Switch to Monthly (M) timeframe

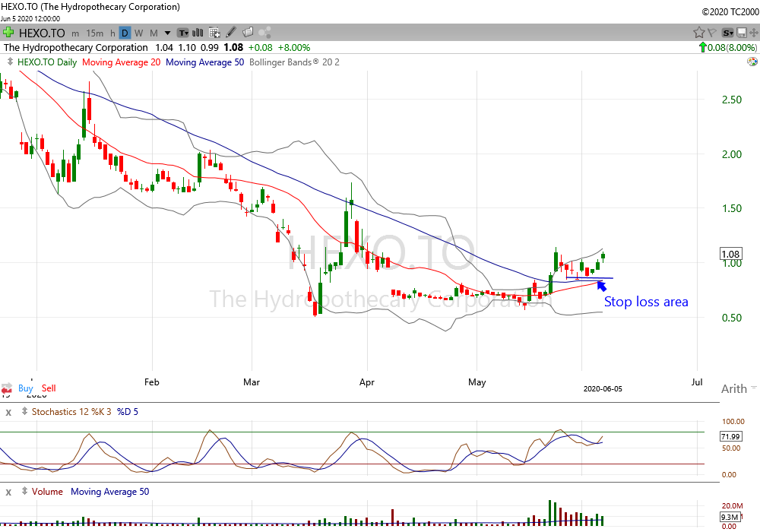tap(154, 33)
